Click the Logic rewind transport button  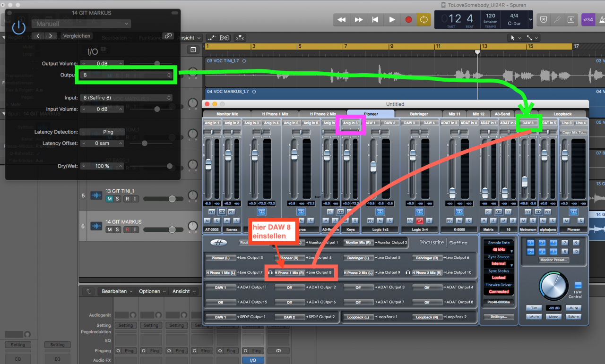pyautogui.click(x=342, y=19)
